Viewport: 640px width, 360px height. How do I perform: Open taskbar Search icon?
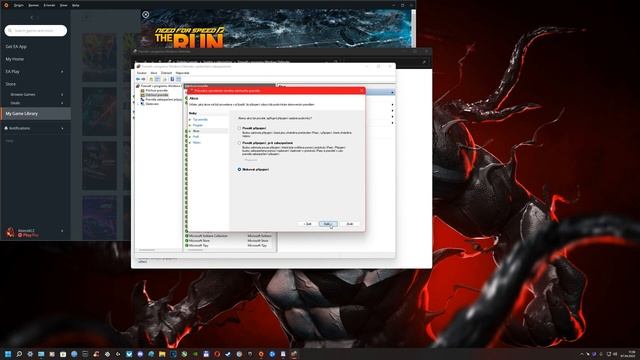[x=19, y=354]
